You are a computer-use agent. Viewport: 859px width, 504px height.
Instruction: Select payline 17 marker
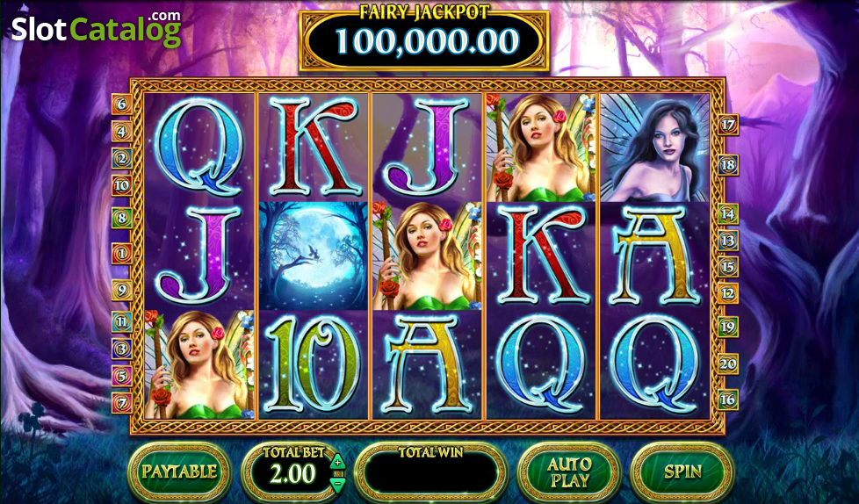(x=728, y=125)
